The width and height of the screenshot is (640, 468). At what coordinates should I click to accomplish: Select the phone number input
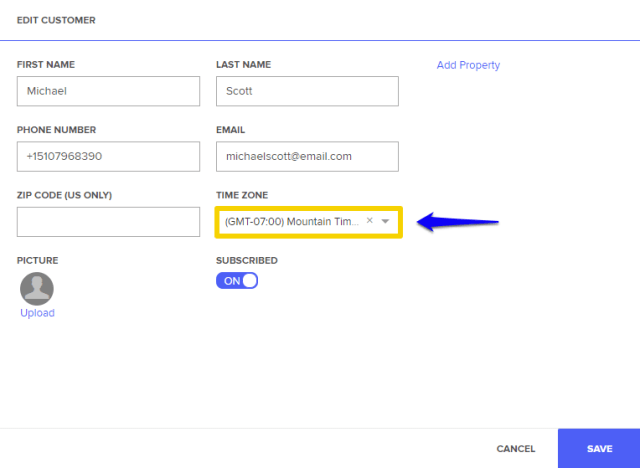coord(108,156)
